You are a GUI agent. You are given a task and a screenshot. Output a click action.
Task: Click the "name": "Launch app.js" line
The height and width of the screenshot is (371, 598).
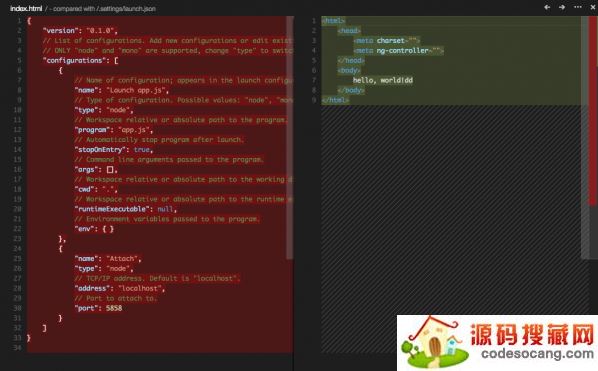(121, 90)
